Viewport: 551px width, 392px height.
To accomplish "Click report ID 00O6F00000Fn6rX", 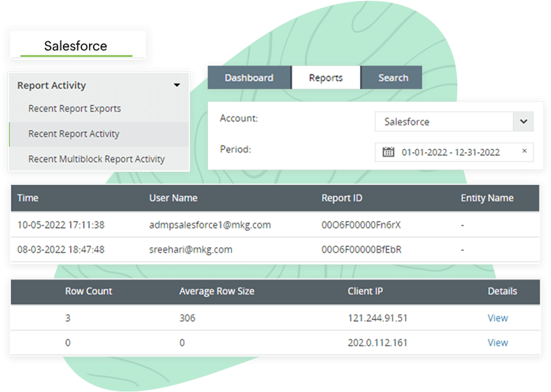I will click(x=361, y=225).
